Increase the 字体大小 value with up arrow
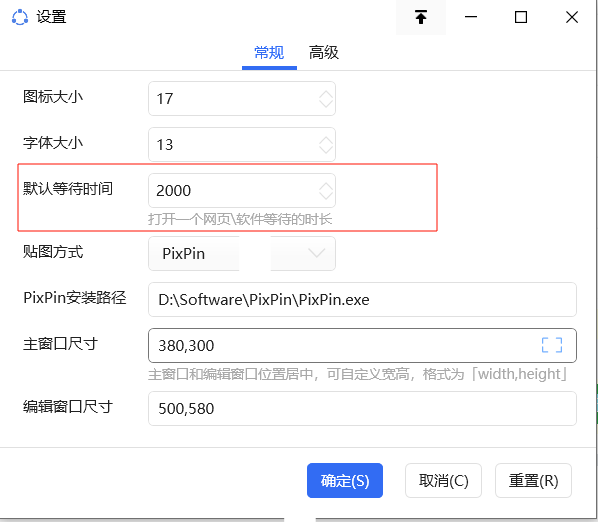Image resolution: width=598 pixels, height=522 pixels. pos(326,140)
